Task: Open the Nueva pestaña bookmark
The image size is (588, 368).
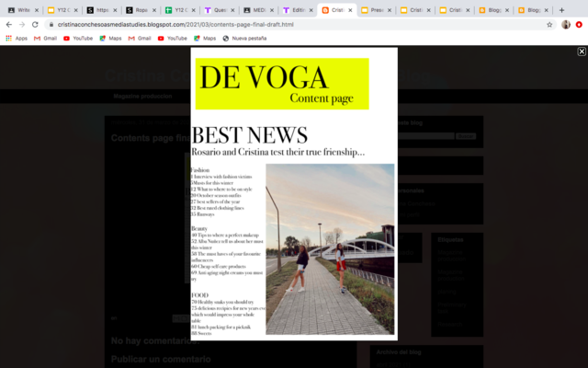Action: [x=244, y=39]
